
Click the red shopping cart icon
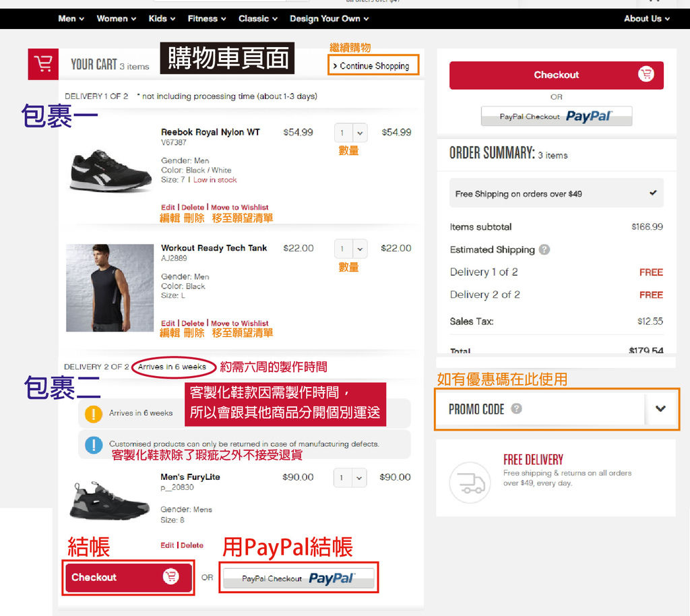click(x=43, y=64)
